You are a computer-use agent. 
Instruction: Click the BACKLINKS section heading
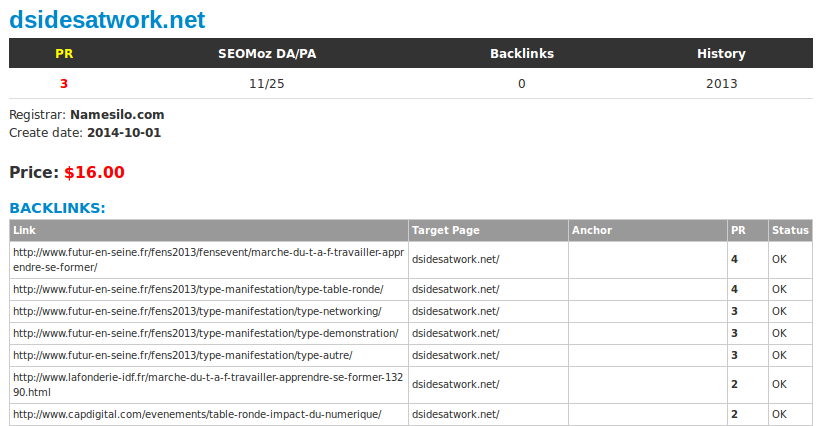(57, 208)
